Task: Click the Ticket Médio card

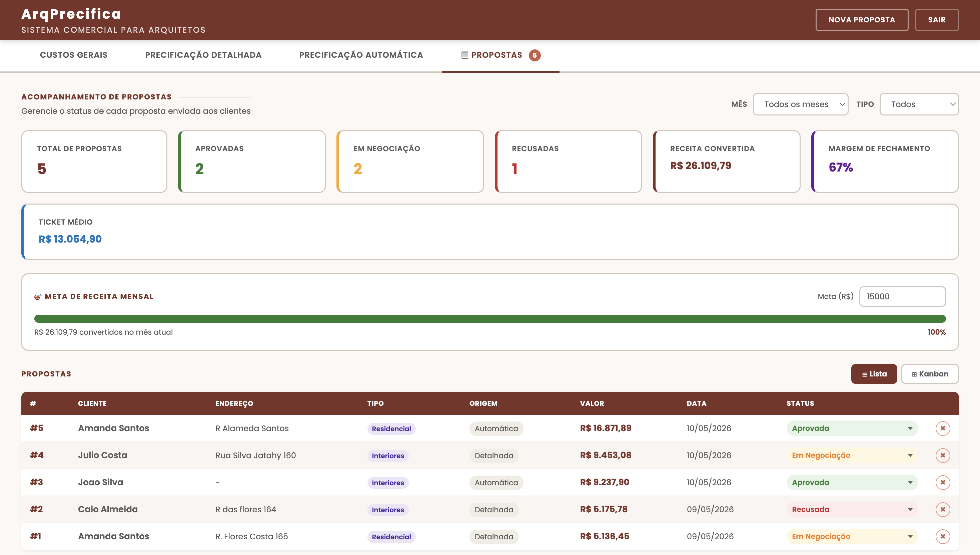Action: (x=489, y=232)
